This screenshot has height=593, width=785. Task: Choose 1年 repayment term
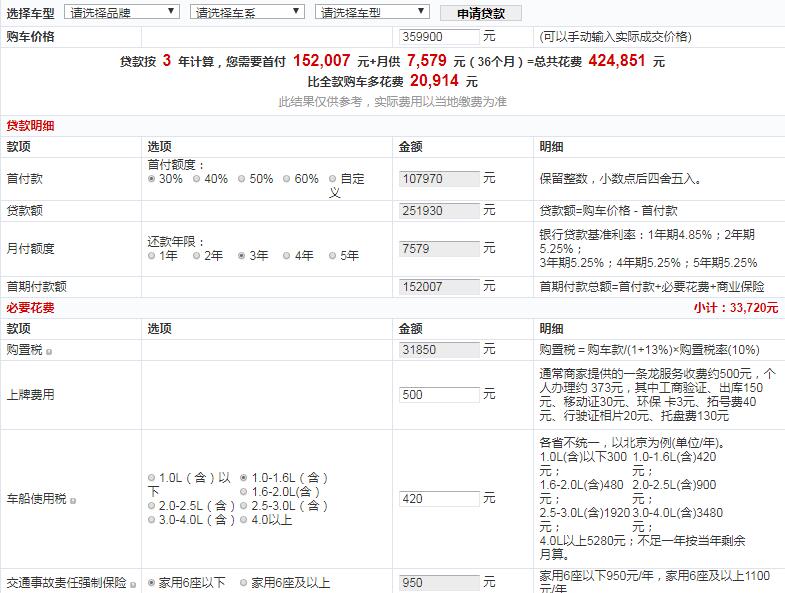tap(152, 256)
